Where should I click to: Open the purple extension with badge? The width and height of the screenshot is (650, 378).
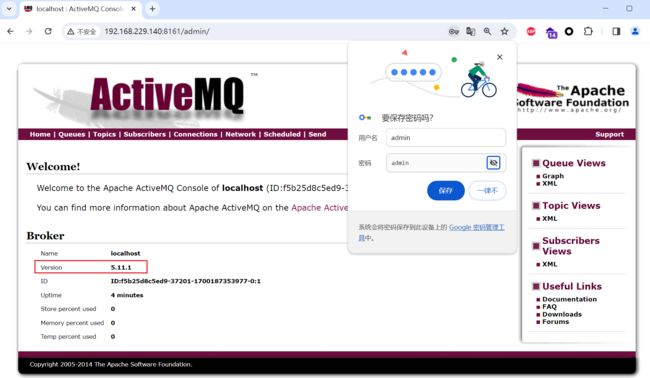point(551,32)
